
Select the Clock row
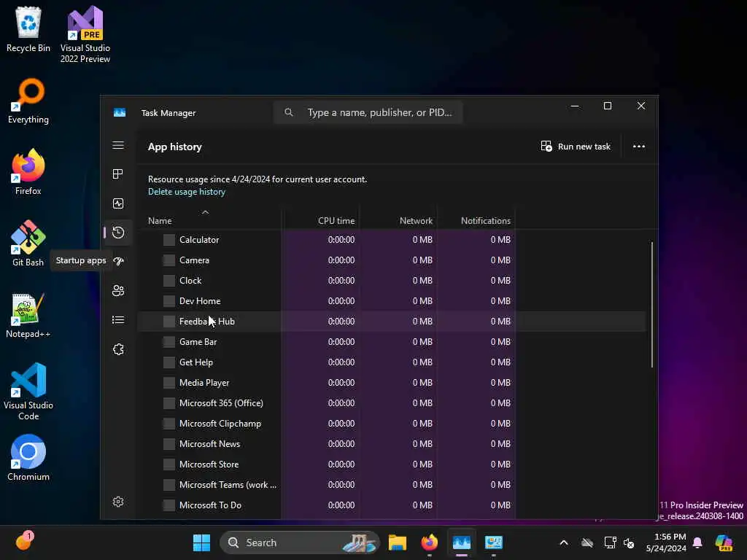(x=392, y=281)
